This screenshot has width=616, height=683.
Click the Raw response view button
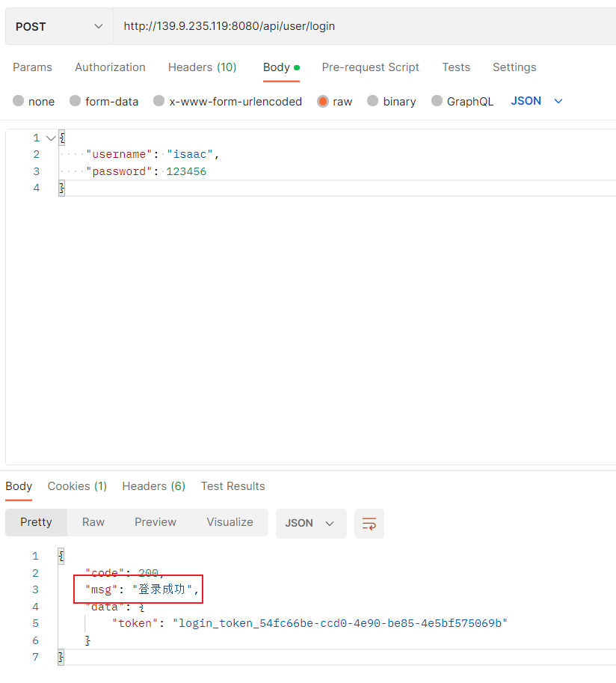(93, 522)
